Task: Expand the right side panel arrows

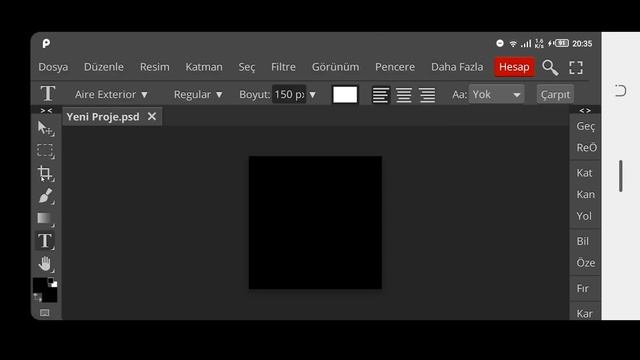Action: point(585,110)
